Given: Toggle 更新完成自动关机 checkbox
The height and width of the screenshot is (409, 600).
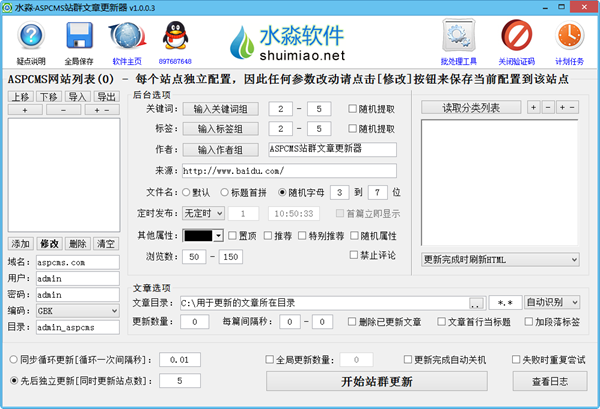Looking at the screenshot, I should [407, 359].
